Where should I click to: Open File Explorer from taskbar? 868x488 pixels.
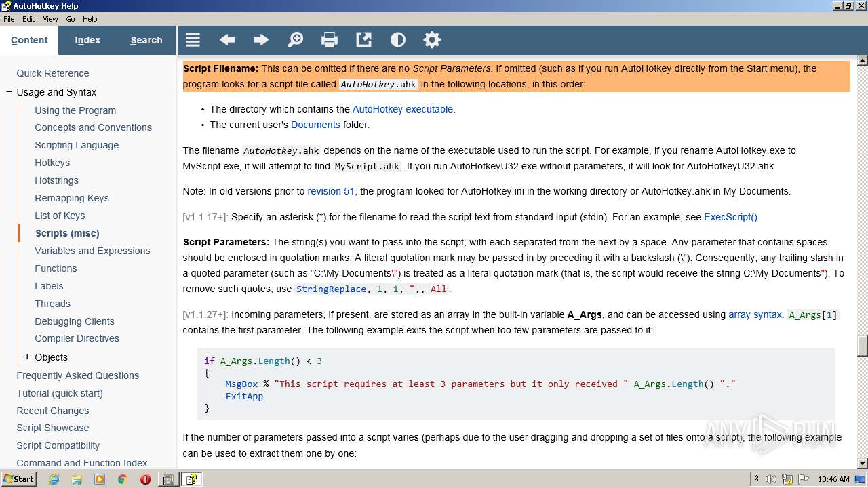(77, 479)
